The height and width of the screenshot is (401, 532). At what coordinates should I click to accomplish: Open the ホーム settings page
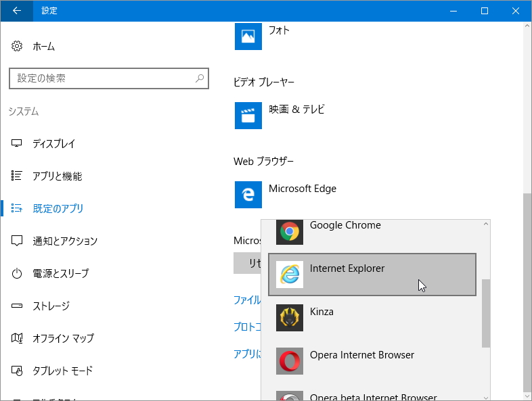tap(44, 47)
